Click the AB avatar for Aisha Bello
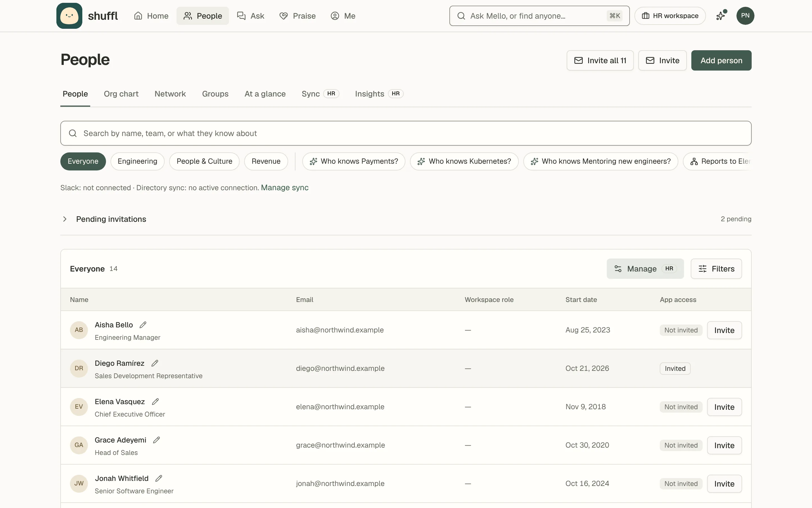The height and width of the screenshot is (508, 812). (79, 330)
